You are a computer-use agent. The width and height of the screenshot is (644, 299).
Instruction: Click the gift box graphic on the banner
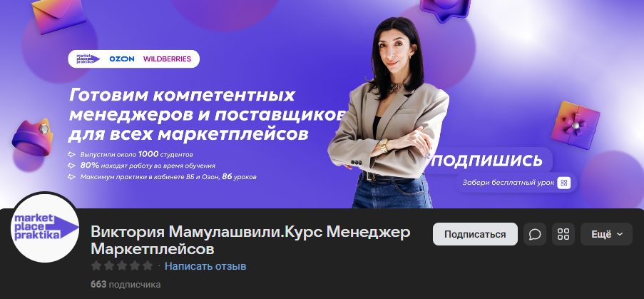tap(576, 125)
